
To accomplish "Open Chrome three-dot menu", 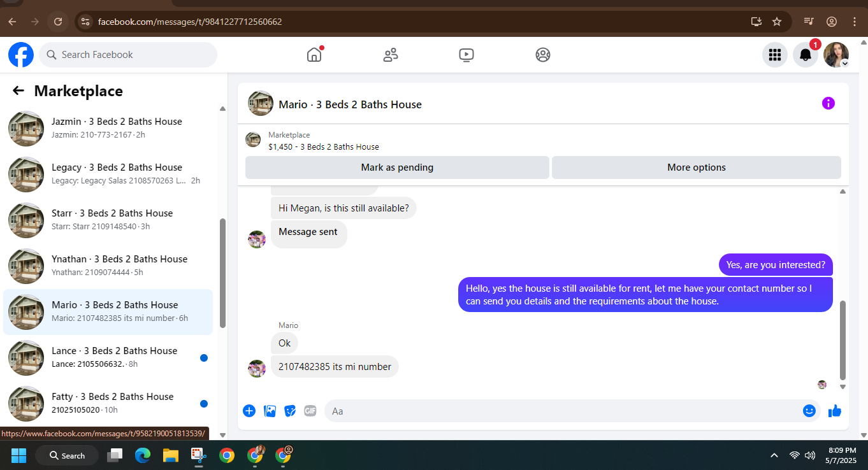I will pos(855,22).
